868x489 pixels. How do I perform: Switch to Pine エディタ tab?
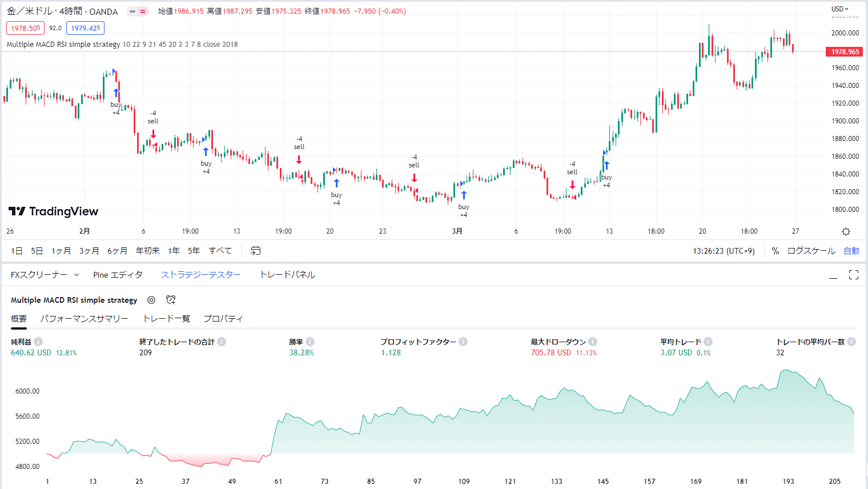coord(118,275)
